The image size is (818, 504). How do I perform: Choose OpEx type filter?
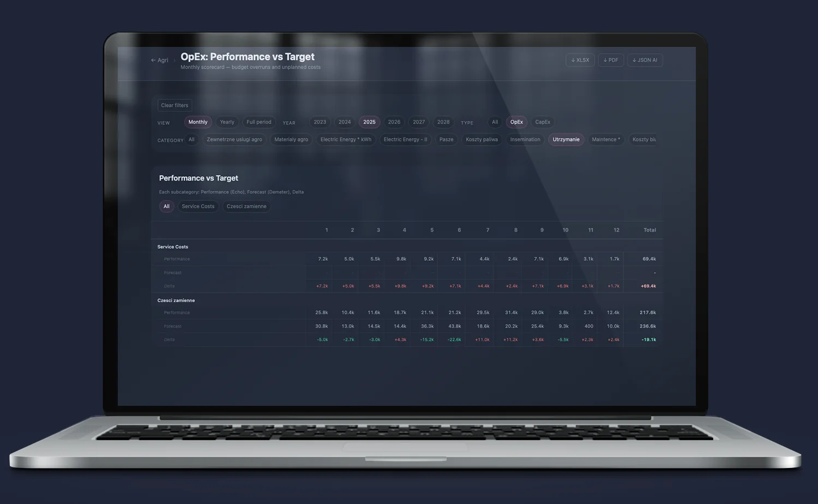(516, 122)
